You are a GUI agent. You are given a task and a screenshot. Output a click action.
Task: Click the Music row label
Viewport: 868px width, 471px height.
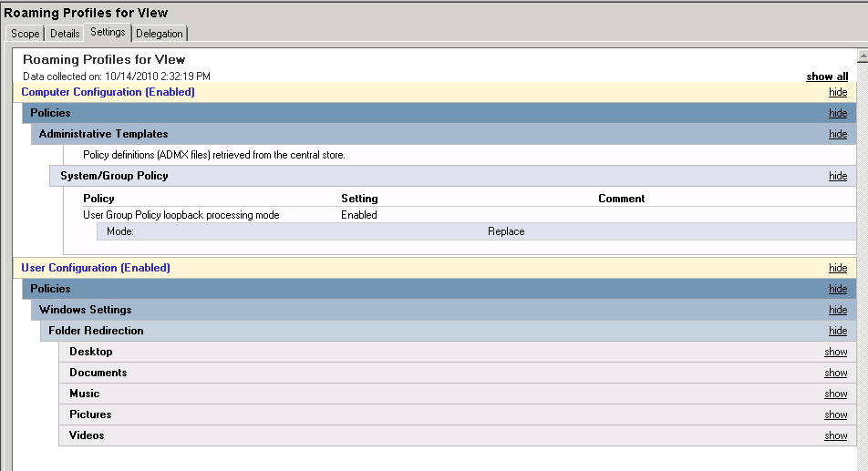[x=84, y=394]
